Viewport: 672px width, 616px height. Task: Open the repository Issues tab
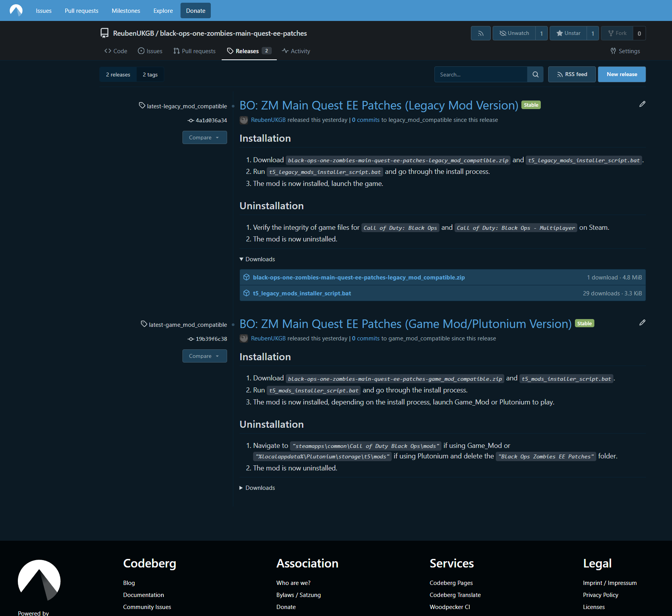(150, 51)
